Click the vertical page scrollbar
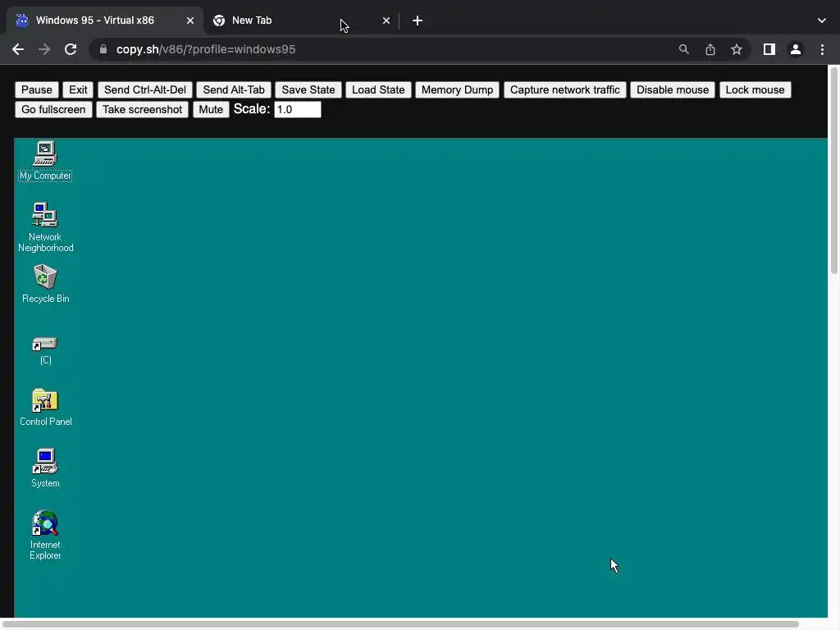The height and width of the screenshot is (630, 840). click(x=834, y=171)
